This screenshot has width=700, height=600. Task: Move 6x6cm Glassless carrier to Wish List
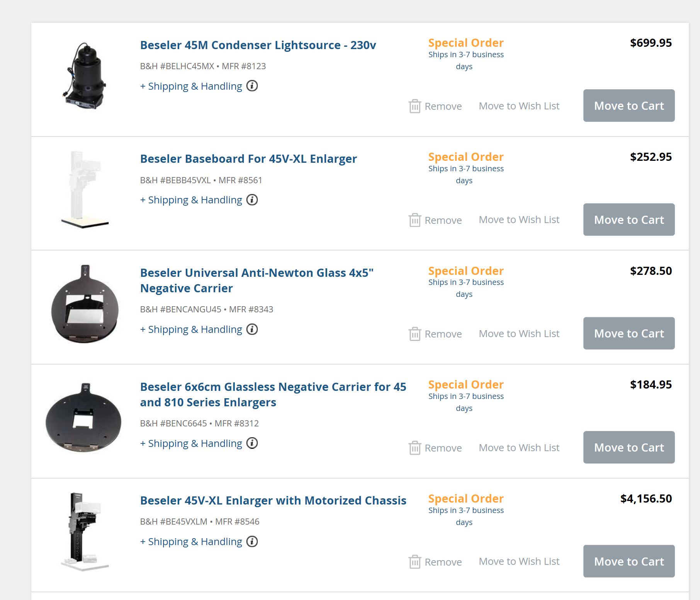[x=519, y=448]
